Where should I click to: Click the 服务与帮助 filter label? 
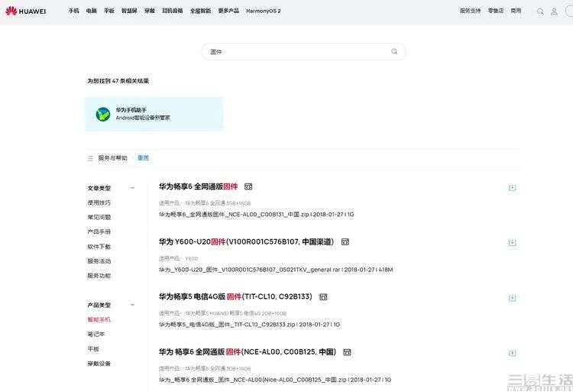pos(112,158)
